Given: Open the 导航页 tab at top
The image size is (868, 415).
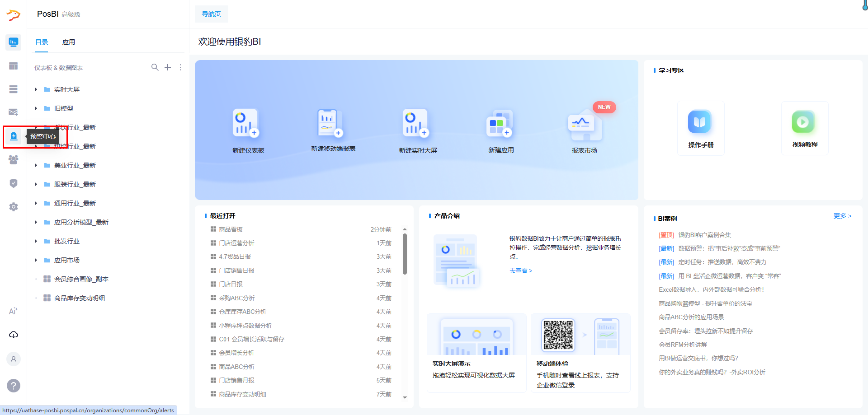Looking at the screenshot, I should (211, 14).
